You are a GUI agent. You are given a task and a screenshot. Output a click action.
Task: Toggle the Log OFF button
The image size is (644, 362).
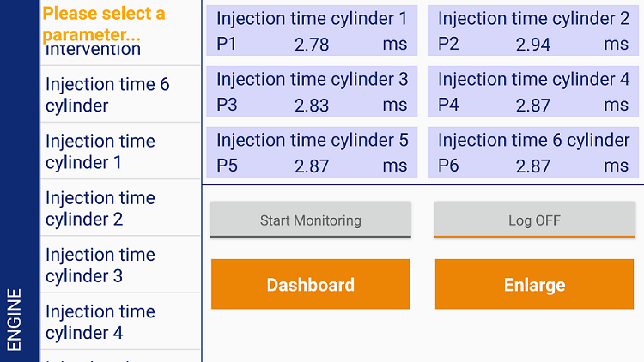point(534,220)
